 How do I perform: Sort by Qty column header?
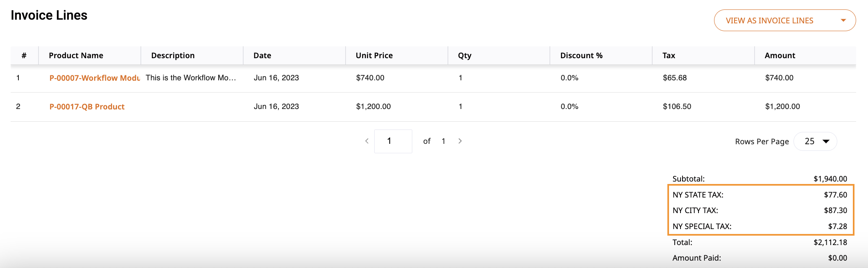(465, 55)
